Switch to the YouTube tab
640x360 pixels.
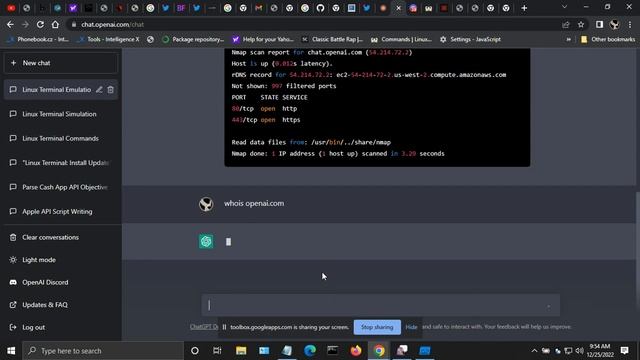(11, 8)
